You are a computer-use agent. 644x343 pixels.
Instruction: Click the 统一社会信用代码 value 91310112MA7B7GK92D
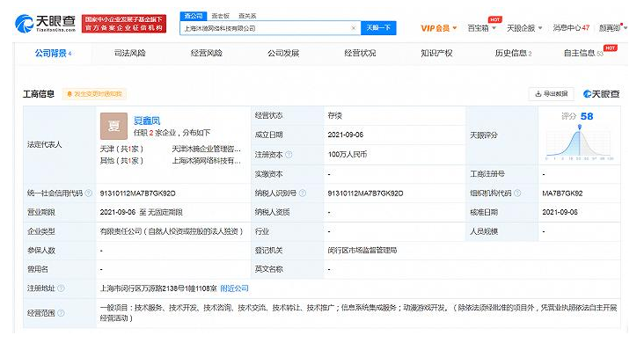point(137,193)
